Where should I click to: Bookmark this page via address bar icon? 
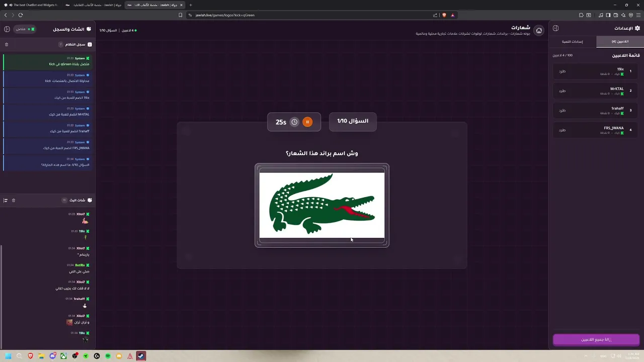[x=181, y=15]
